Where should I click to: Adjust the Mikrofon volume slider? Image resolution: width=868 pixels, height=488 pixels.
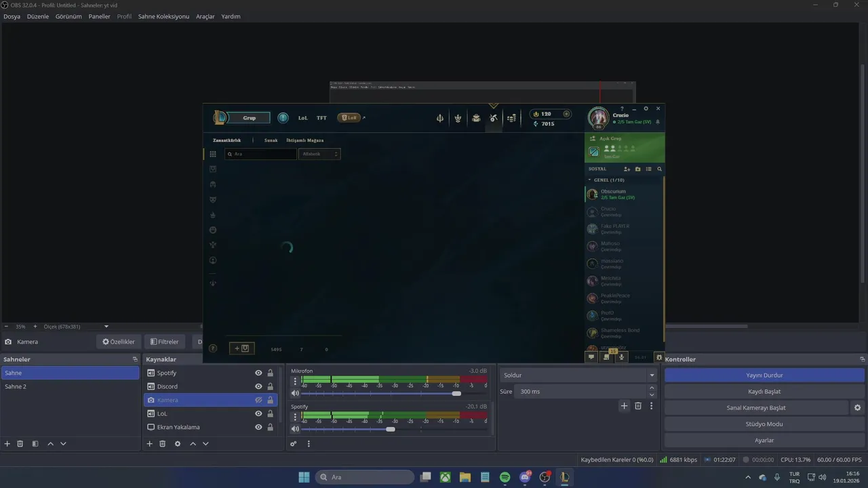coord(456,393)
